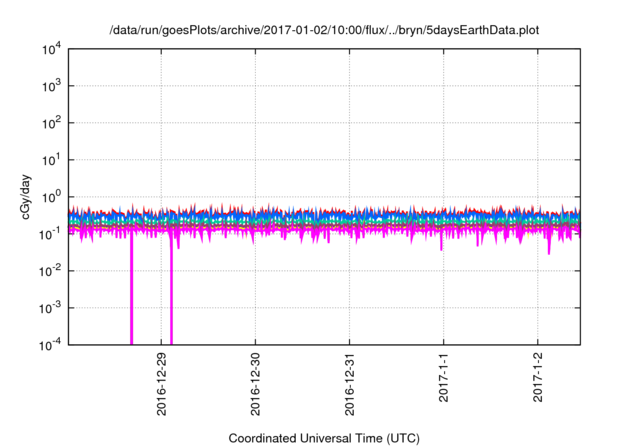Click the first magenta dropout spike before 2016-12-29
This screenshot has width=640, height=448.
click(x=131, y=288)
